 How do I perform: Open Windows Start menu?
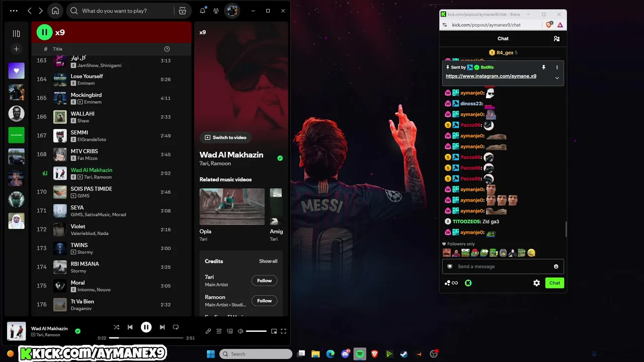210,354
